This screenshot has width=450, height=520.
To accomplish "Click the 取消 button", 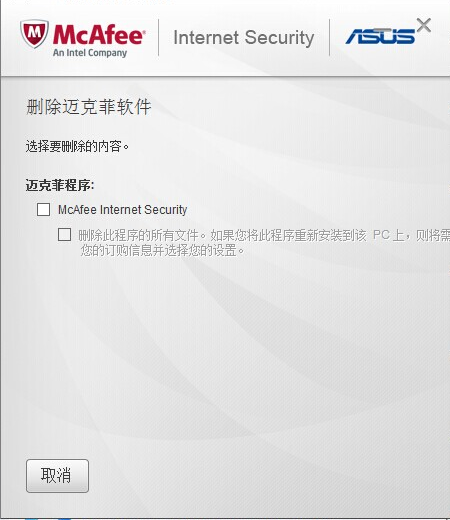I will point(57,476).
